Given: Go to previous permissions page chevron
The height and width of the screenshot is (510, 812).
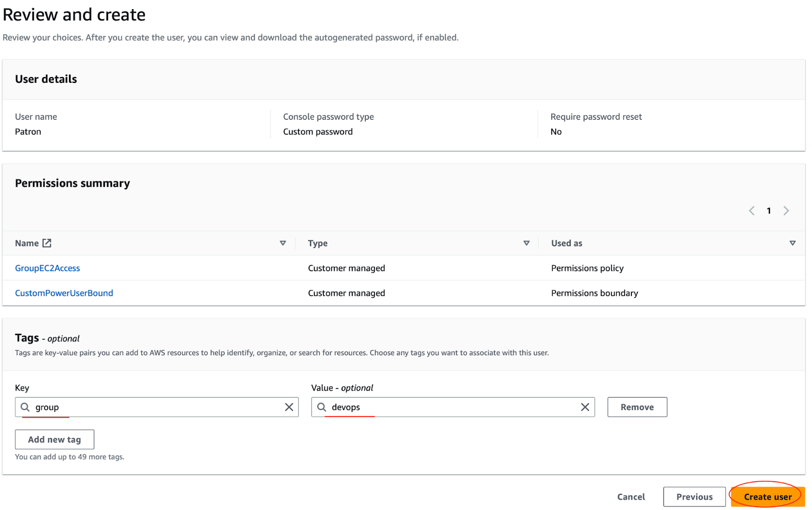Looking at the screenshot, I should 752,211.
